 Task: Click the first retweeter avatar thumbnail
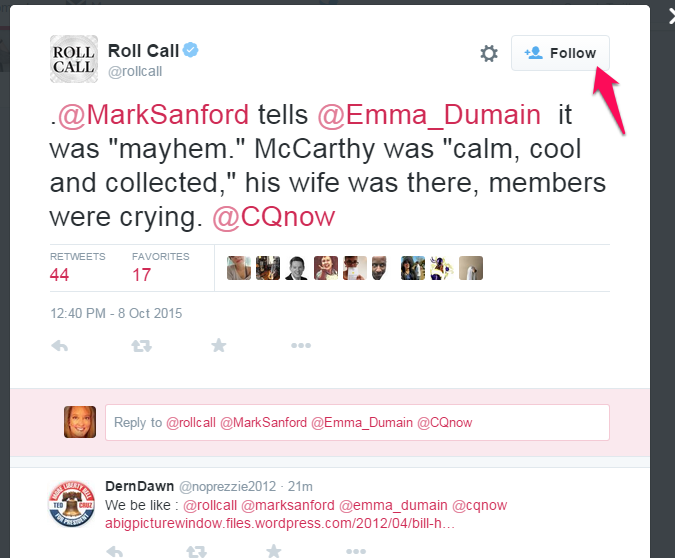pos(239,268)
